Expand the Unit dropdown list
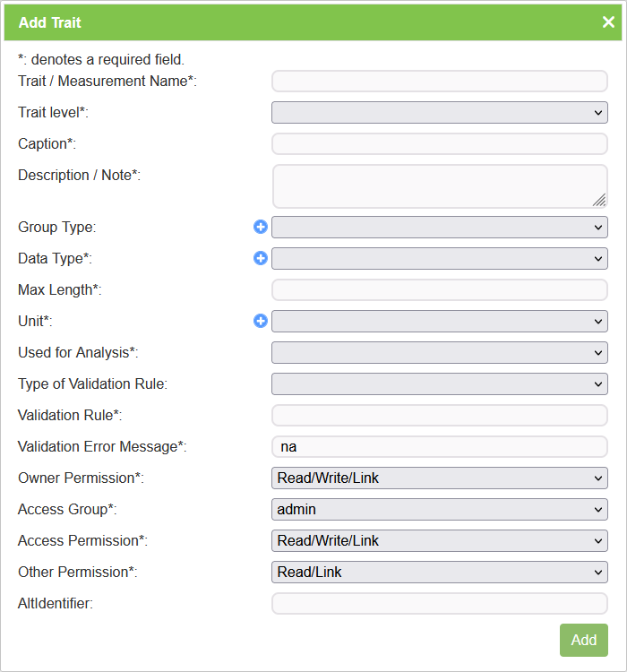 tap(439, 322)
